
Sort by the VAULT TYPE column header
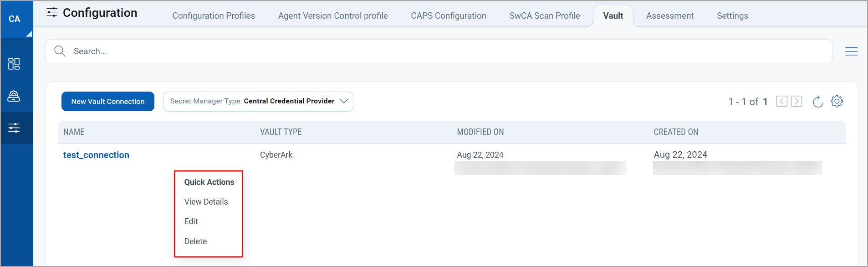click(280, 132)
